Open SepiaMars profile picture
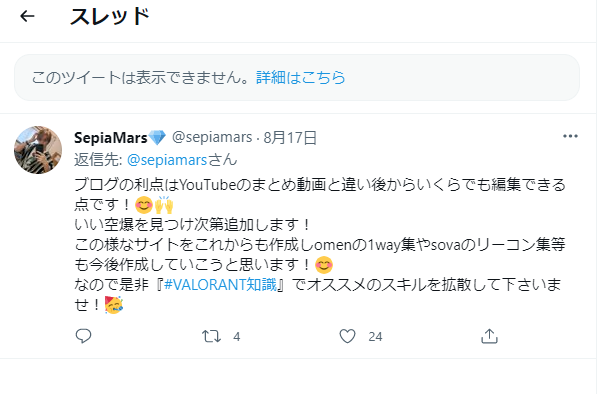Screen dimensions: 613x394 [38, 150]
